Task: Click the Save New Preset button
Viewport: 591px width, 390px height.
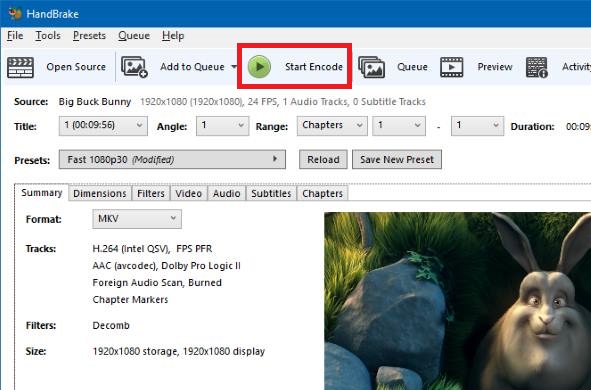Action: tap(397, 159)
